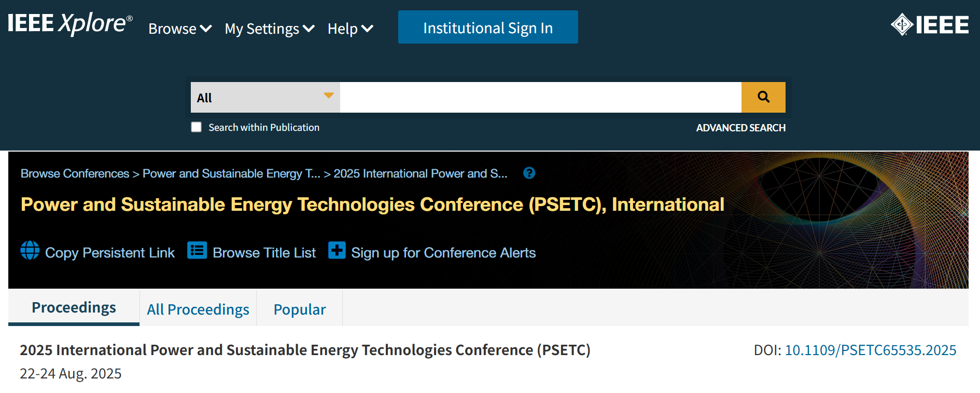
Task: Click the IEEE Xplore logo
Action: [x=70, y=24]
